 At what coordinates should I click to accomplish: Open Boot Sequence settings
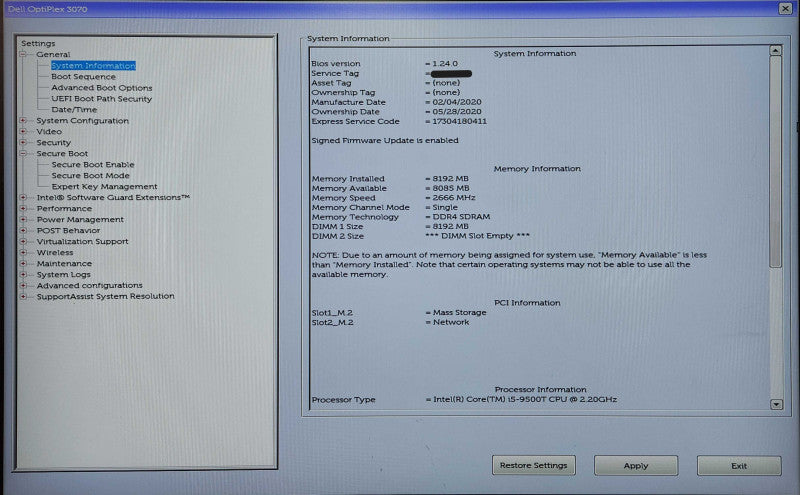click(x=83, y=77)
